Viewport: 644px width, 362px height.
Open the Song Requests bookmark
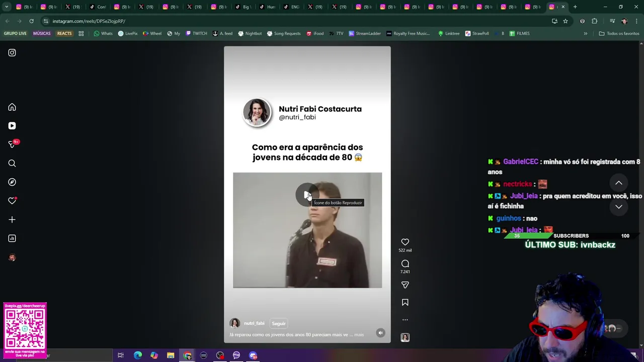[x=283, y=34]
